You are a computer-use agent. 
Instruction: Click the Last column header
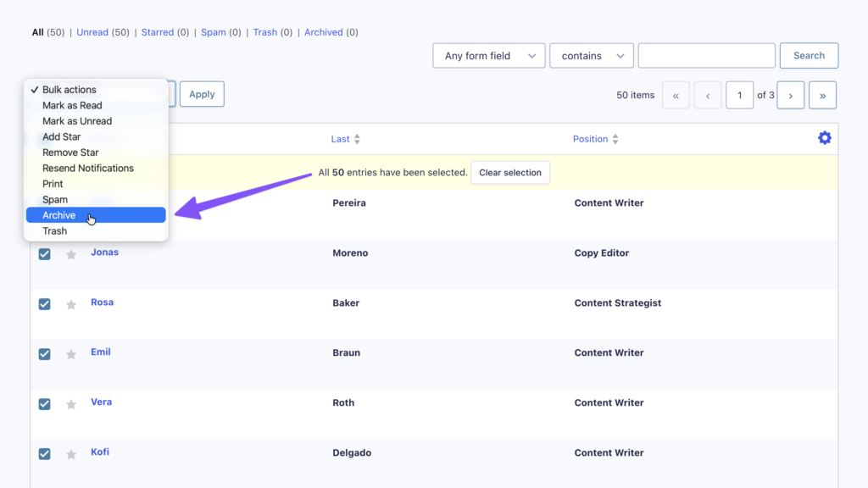(340, 140)
